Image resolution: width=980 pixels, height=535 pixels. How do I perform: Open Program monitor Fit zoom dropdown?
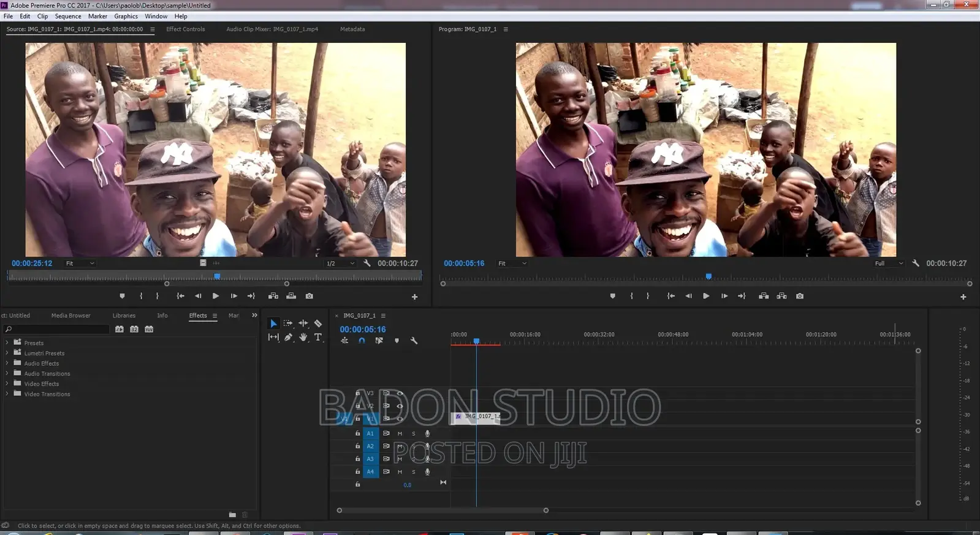tap(512, 264)
